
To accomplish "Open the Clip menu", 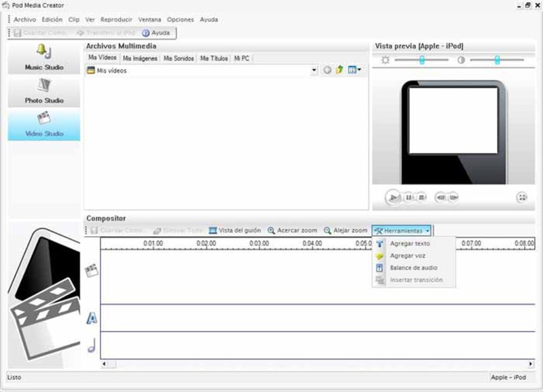I will [x=74, y=20].
